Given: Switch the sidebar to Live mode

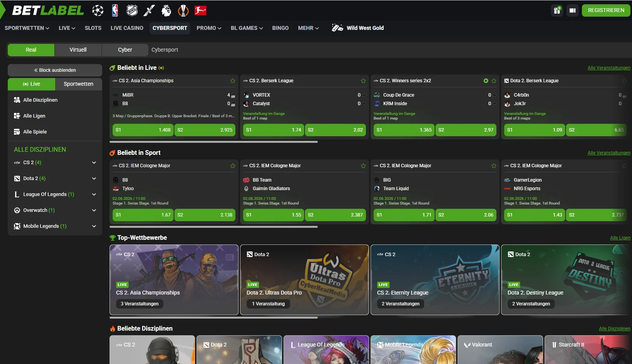Looking at the screenshot, I should coord(31,84).
